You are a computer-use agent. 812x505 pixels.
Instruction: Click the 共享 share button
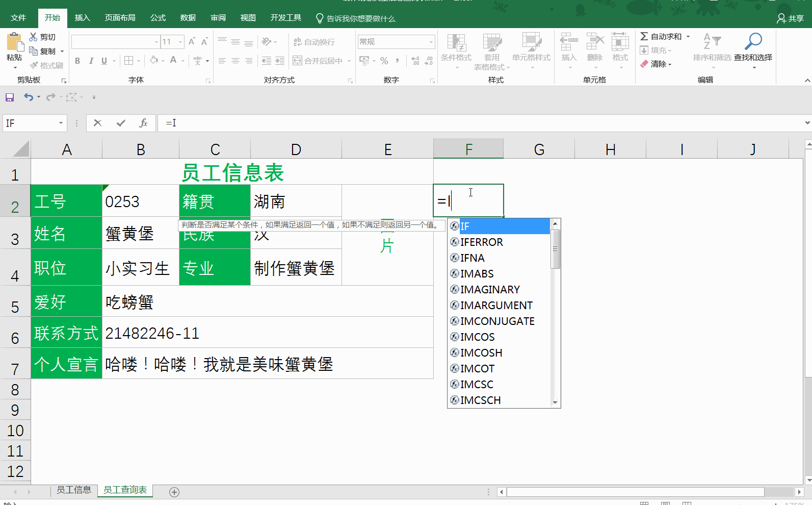tap(791, 18)
